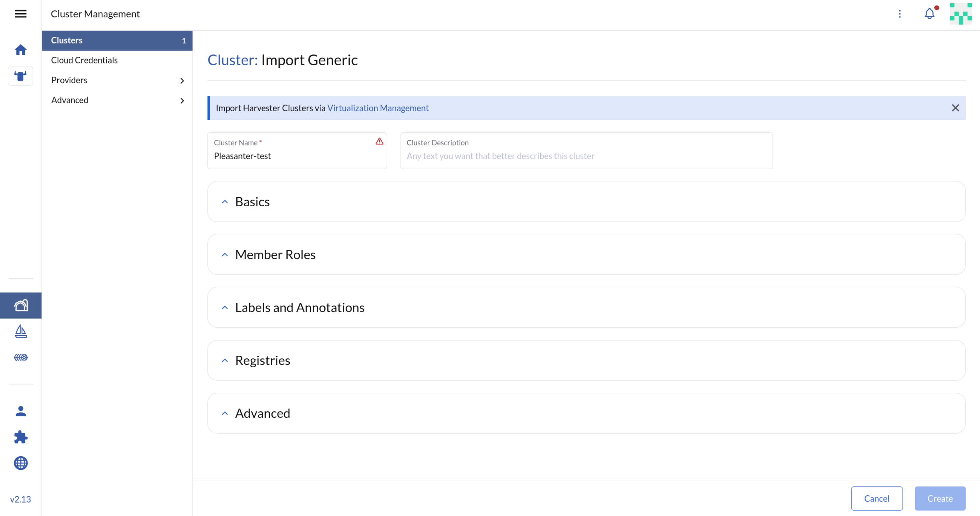Open Continuous Delivery sailboat icon
Viewport: 980px width, 516px height.
coord(21,331)
